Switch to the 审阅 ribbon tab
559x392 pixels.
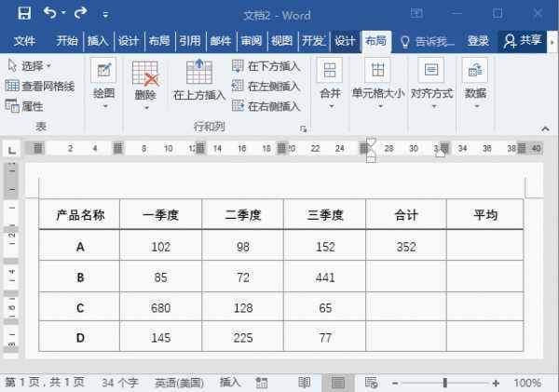252,41
